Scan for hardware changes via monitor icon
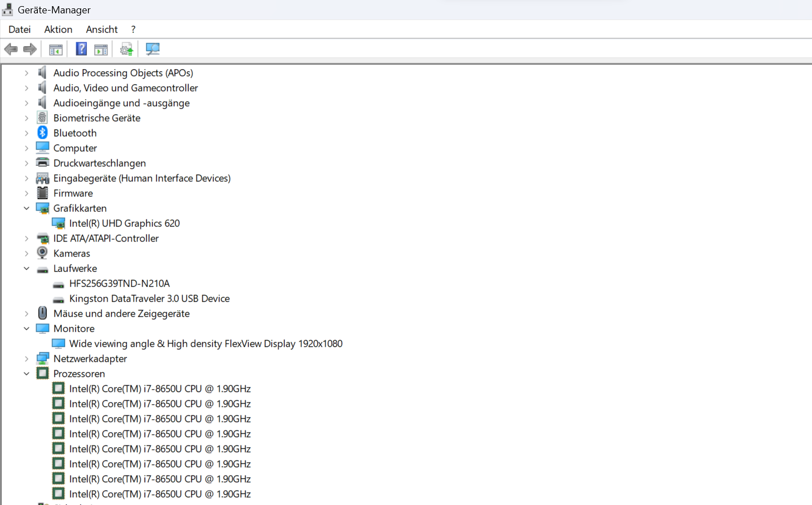Image resolution: width=812 pixels, height=505 pixels. [152, 49]
